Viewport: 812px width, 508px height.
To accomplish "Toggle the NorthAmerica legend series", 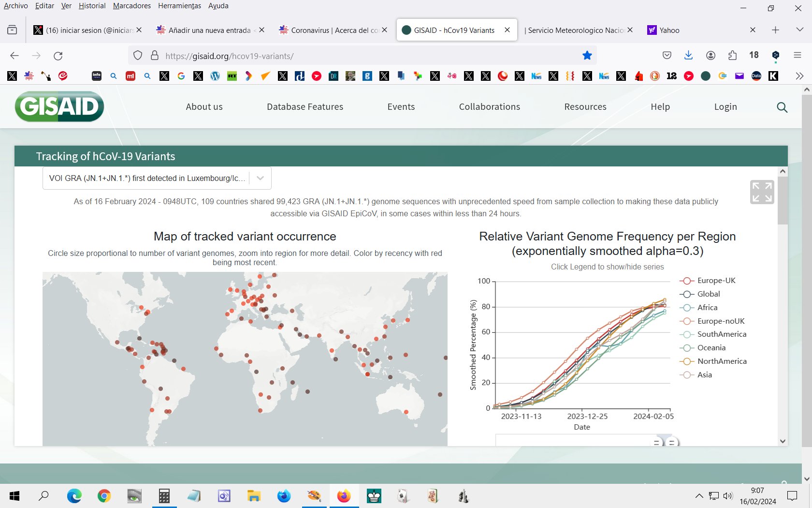I will point(721,361).
